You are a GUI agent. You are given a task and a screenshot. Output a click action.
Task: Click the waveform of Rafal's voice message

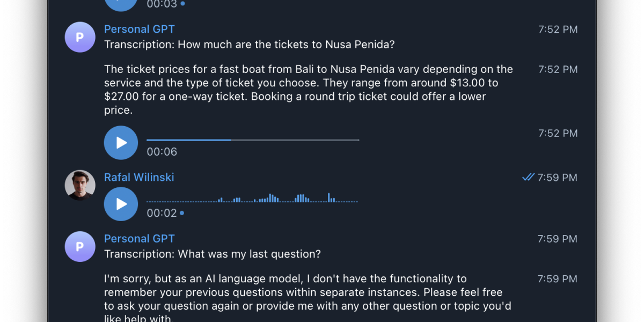tap(252, 199)
